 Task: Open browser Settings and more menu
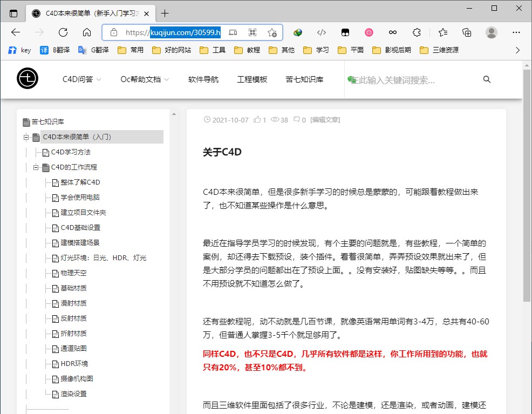[x=516, y=32]
